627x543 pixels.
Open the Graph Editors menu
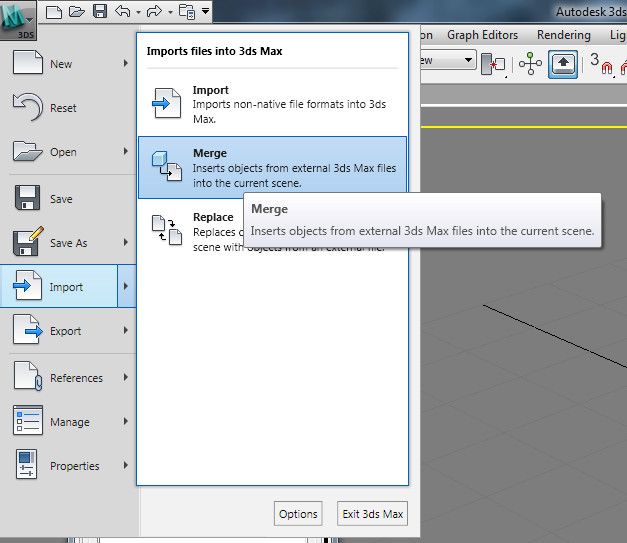coord(482,35)
